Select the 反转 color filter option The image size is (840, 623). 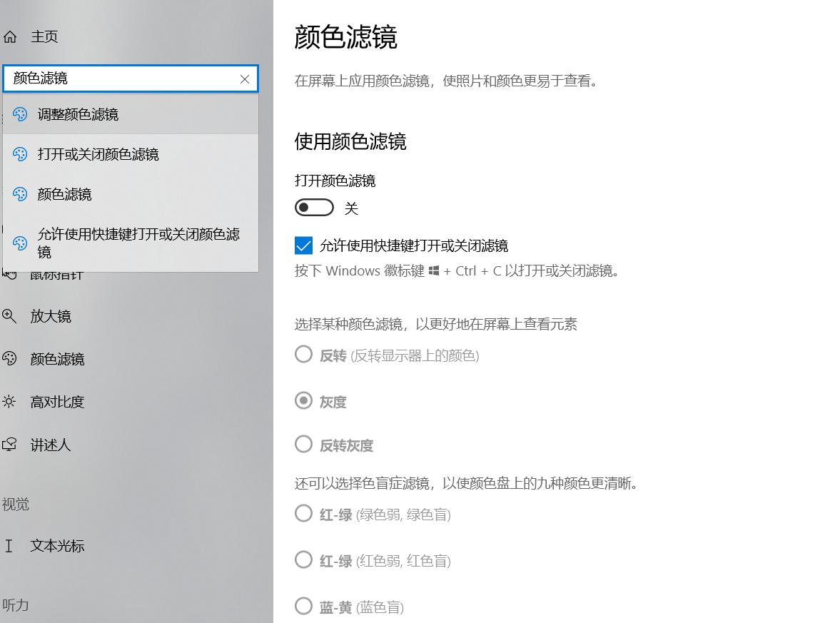click(x=303, y=355)
